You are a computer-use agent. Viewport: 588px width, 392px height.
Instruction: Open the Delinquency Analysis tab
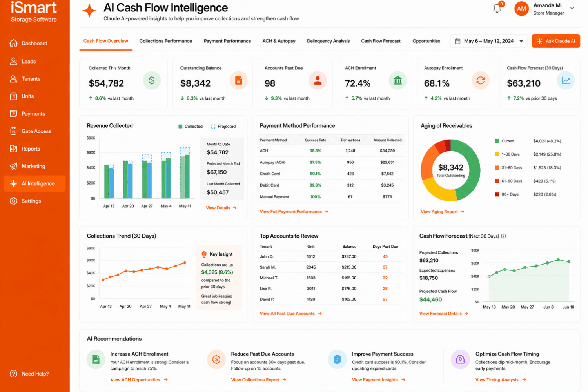(x=328, y=41)
